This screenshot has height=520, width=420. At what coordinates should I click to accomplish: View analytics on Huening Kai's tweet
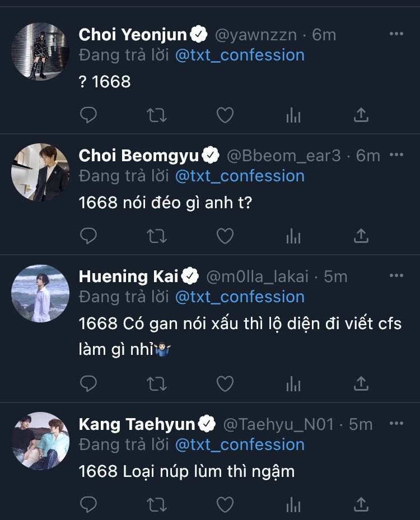pyautogui.click(x=293, y=383)
